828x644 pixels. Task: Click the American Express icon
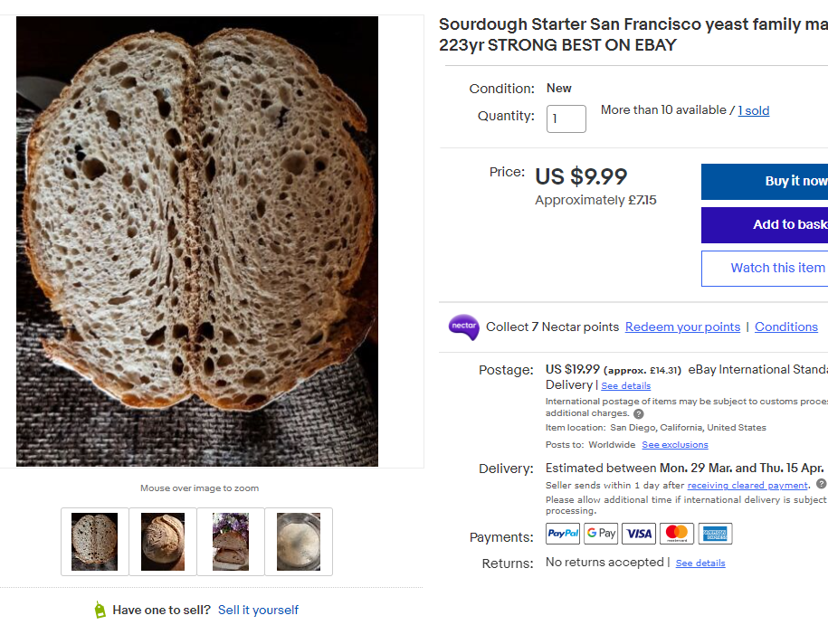pyautogui.click(x=715, y=533)
